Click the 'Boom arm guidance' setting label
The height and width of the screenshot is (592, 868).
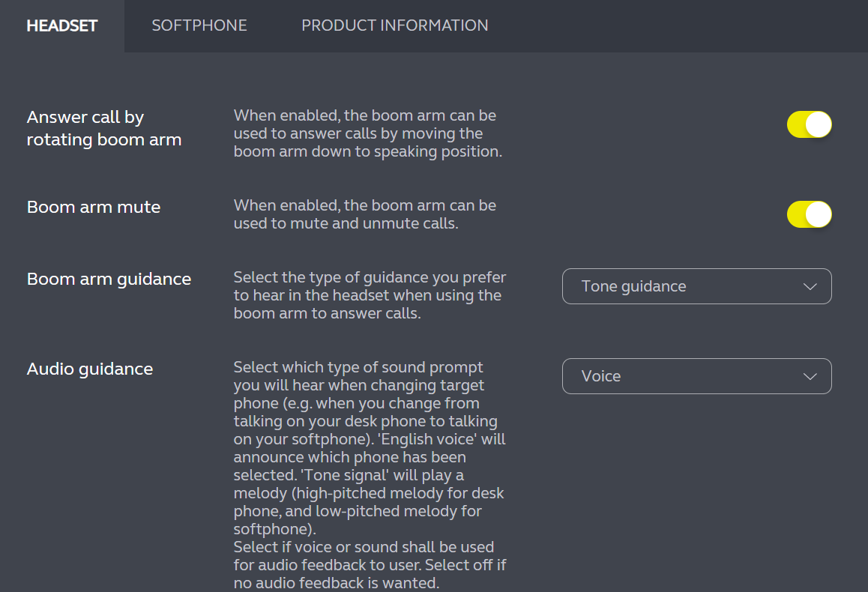pos(109,279)
